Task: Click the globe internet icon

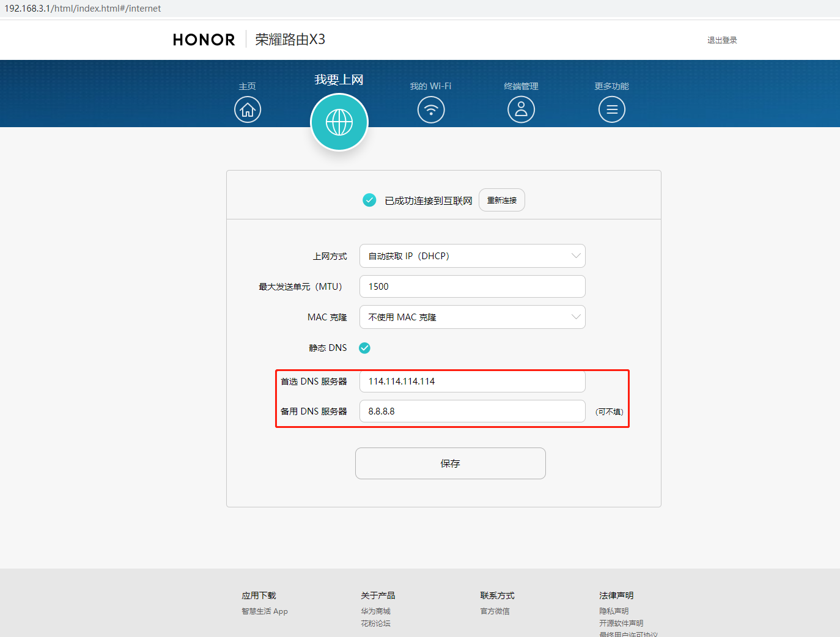Action: [x=339, y=122]
